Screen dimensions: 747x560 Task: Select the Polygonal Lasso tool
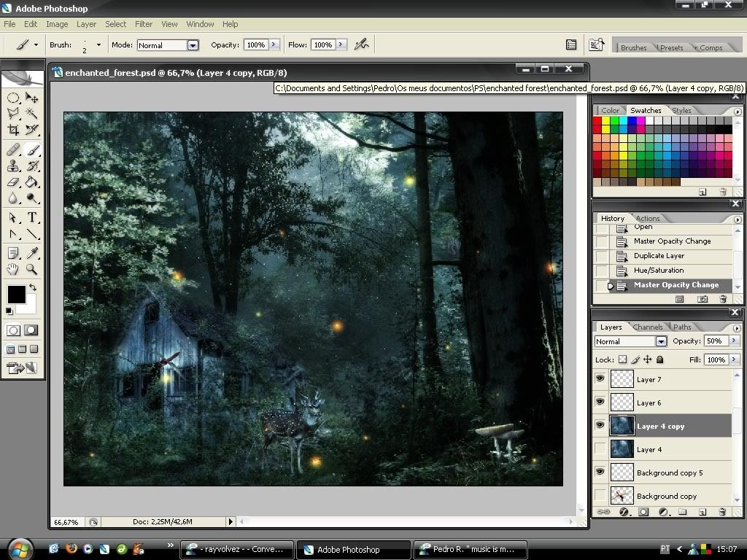[13, 113]
